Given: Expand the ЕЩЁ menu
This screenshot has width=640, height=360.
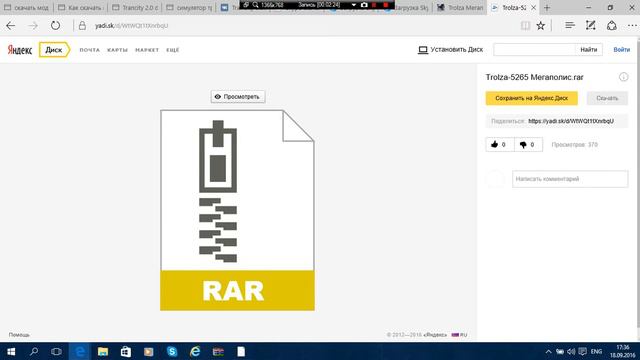Looking at the screenshot, I should coord(173,50).
